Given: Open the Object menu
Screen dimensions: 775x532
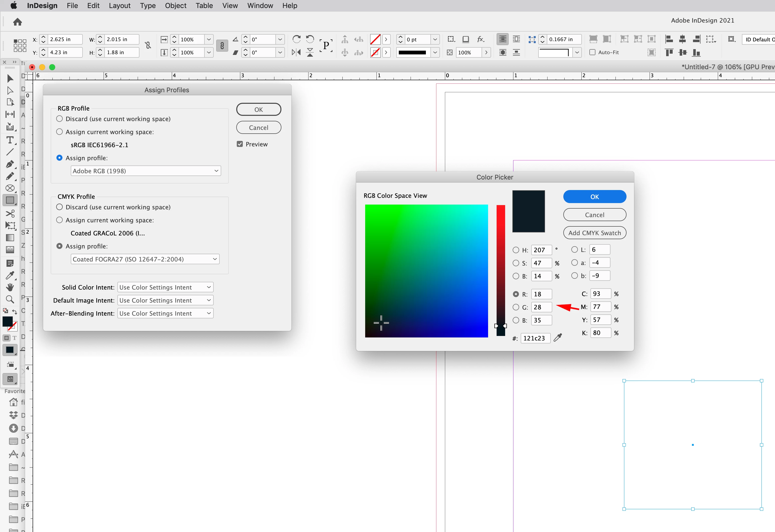Looking at the screenshot, I should coord(175,6).
